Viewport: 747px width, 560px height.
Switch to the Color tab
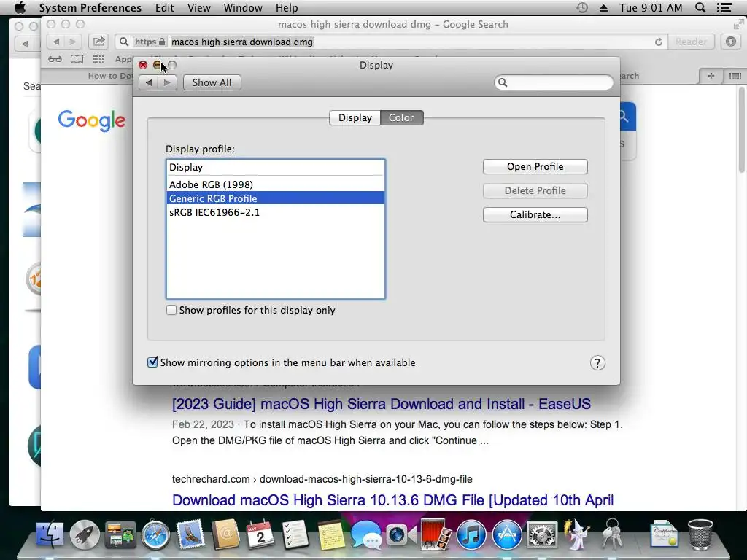pos(401,117)
